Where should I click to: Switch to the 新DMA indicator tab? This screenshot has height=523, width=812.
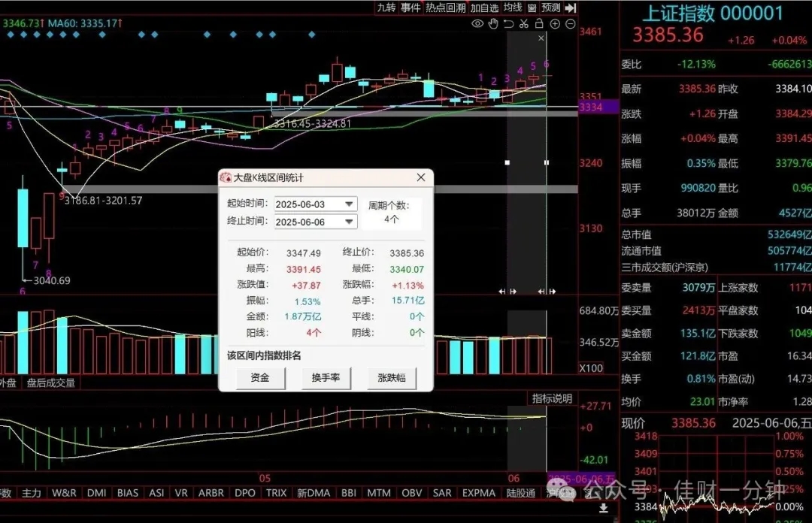tap(314, 493)
